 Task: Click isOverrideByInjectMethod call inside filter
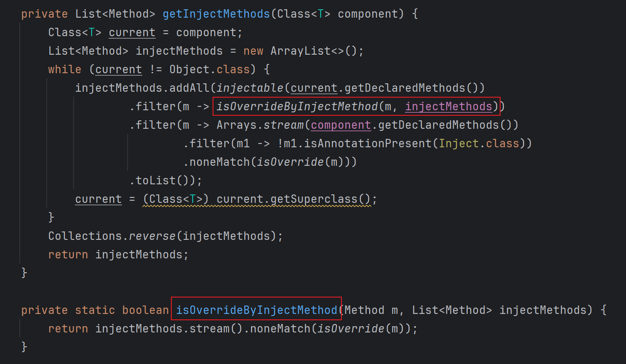pyautogui.click(x=297, y=106)
